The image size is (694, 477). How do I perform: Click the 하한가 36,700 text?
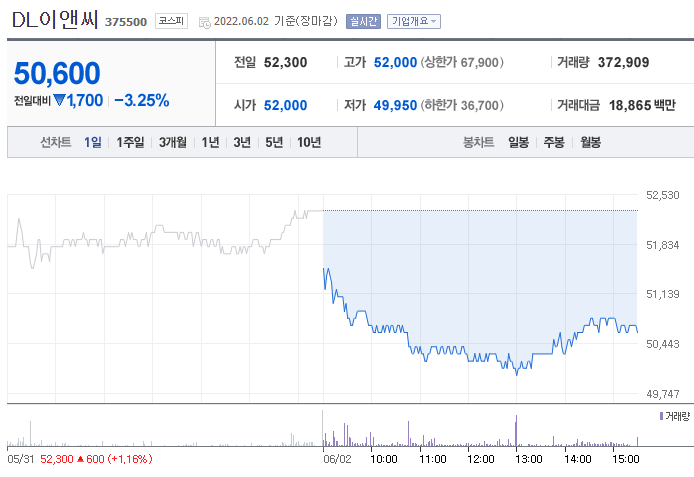[462, 105]
